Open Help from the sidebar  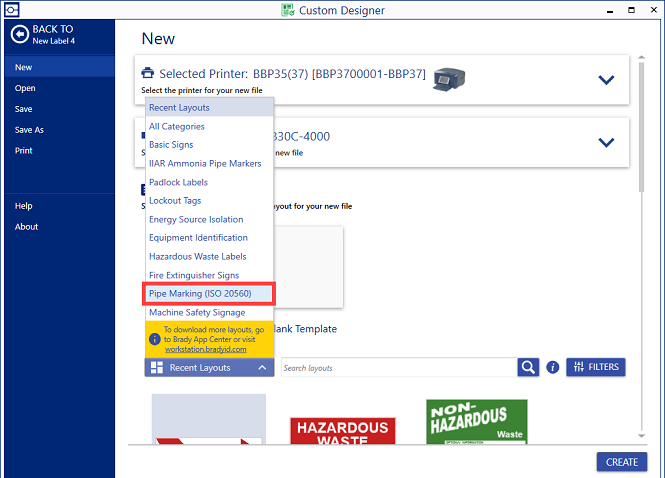coord(59,206)
